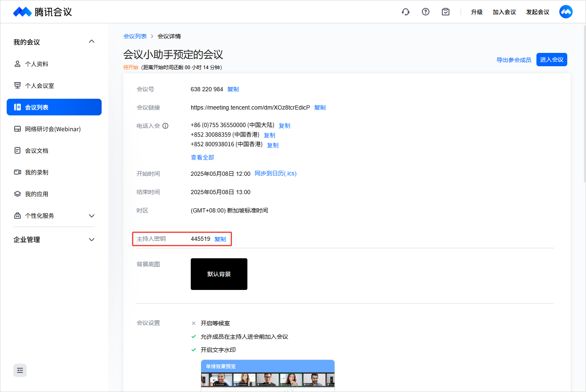Open 会议文档 menu item
This screenshot has width=586, height=392.
54,150
